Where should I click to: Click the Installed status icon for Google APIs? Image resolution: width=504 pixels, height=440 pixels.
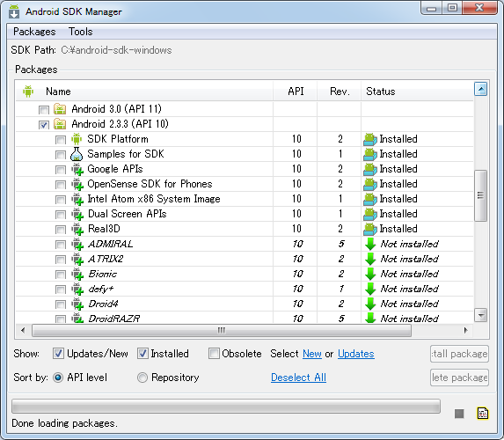(x=370, y=169)
